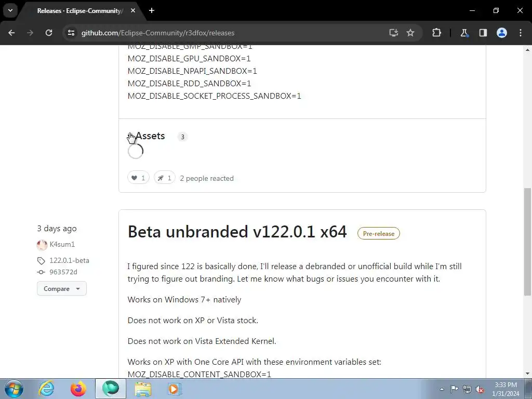Image resolution: width=532 pixels, height=399 pixels.
Task: Open Action Center flag icon
Action: (454, 389)
